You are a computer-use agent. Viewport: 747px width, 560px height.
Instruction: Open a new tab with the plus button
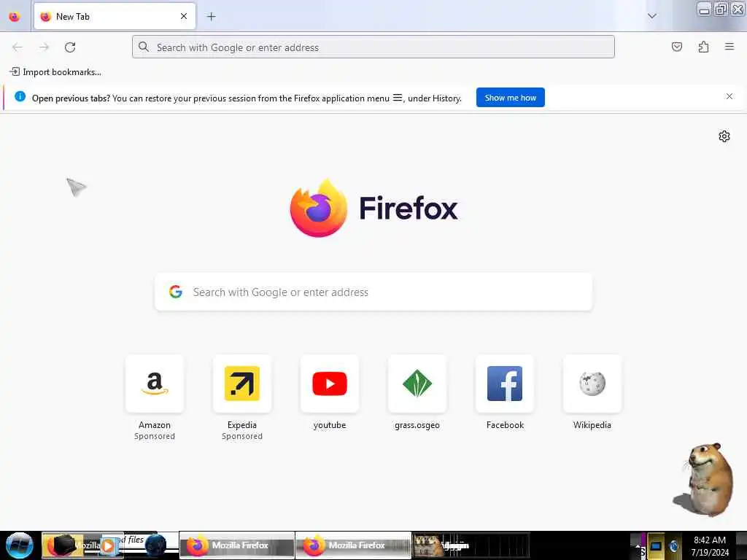coord(211,17)
